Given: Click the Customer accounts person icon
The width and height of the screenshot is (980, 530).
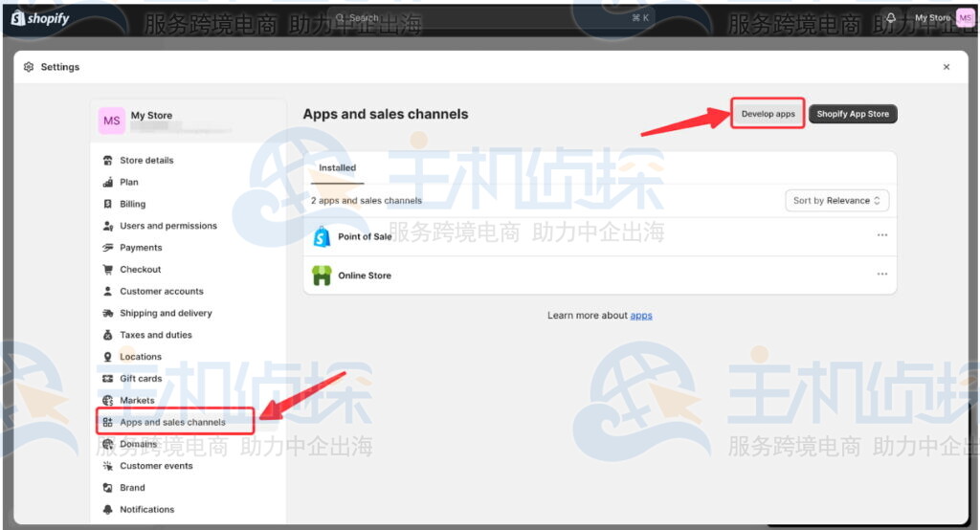Looking at the screenshot, I should tap(107, 291).
